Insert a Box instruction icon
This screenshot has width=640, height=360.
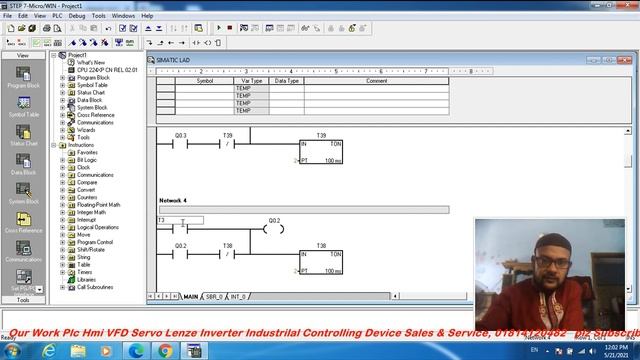tap(218, 42)
